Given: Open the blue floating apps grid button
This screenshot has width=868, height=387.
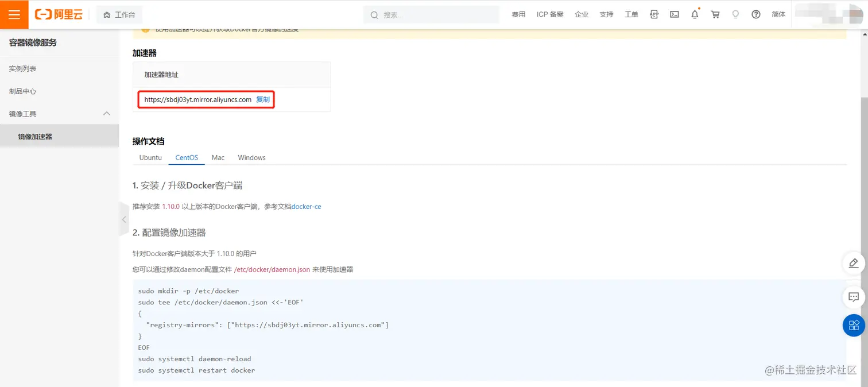Looking at the screenshot, I should (854, 325).
